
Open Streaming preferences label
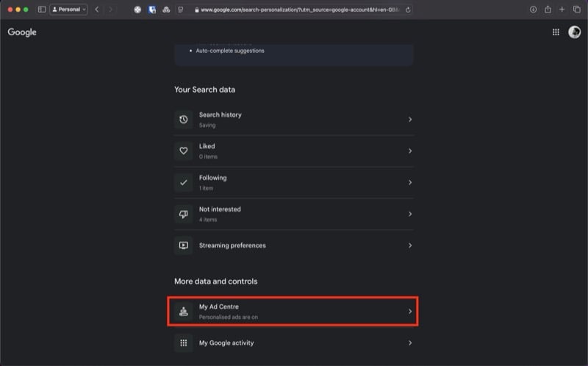[232, 245]
